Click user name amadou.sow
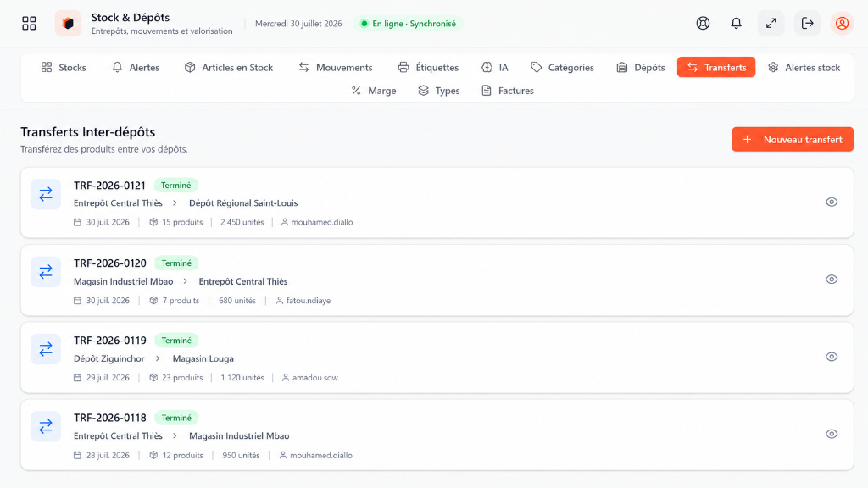868x488 pixels. pyautogui.click(x=315, y=378)
